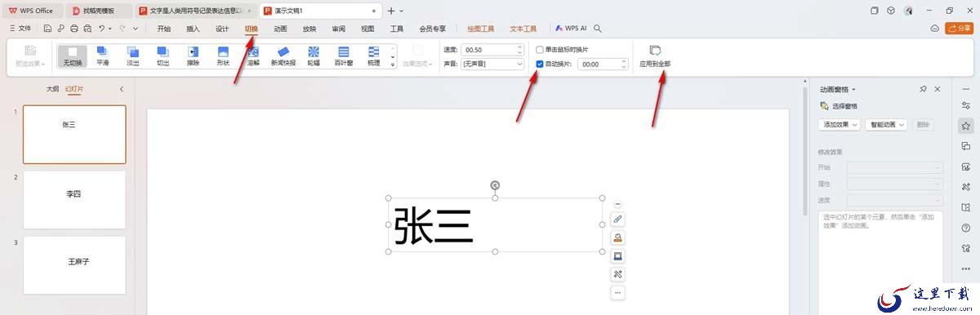Click the star animation icon in right sidebar
The width and height of the screenshot is (980, 315).
click(966, 126)
